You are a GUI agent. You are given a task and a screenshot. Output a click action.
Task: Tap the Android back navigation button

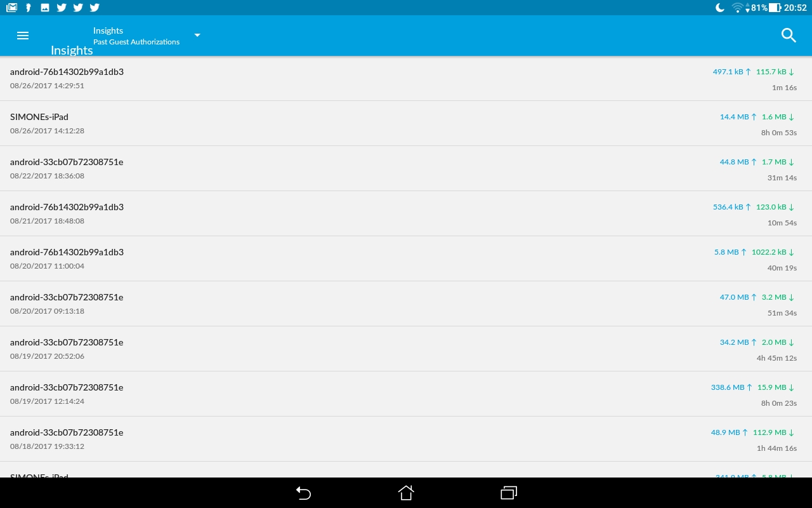click(x=303, y=493)
